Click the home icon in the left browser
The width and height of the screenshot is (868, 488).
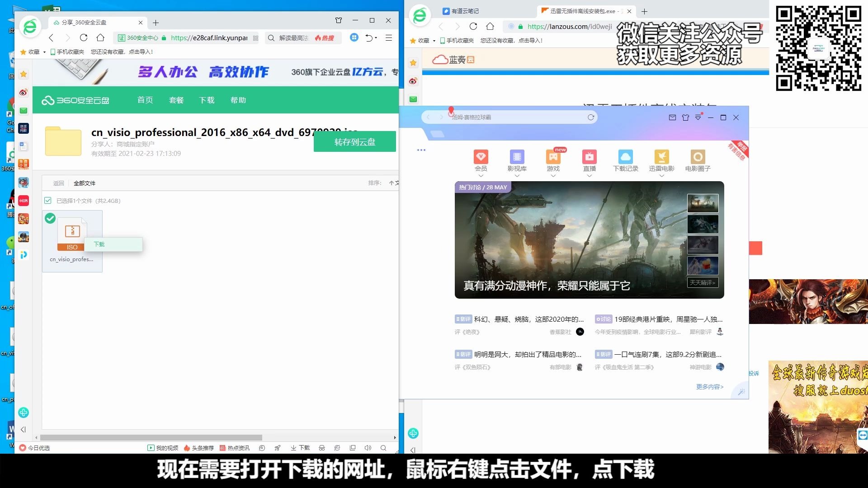tap(100, 38)
